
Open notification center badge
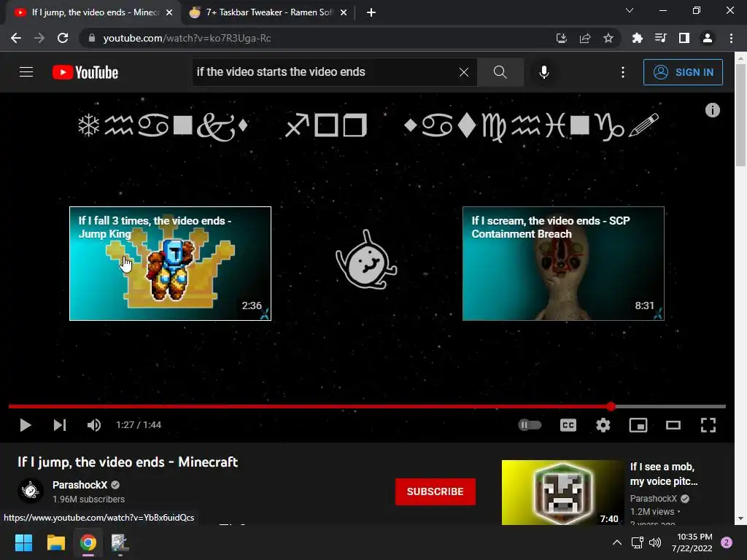[727, 542]
